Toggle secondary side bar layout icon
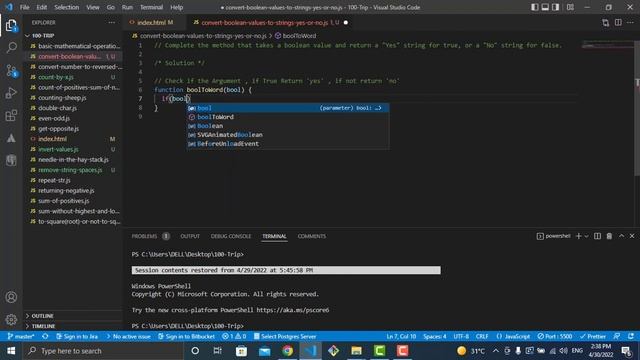The image size is (640, 360). (x=556, y=7)
